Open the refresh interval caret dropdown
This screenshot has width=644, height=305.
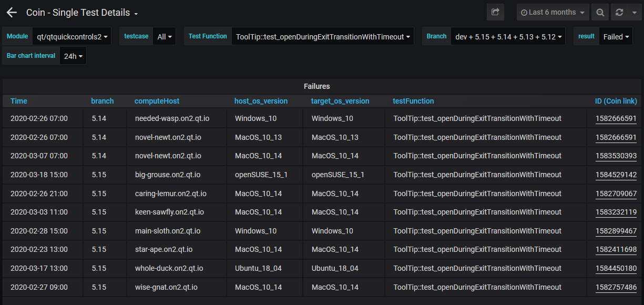point(634,12)
